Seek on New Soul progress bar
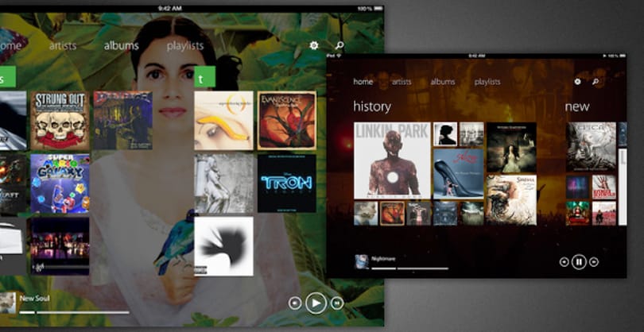The image size is (644, 332). click(75, 313)
